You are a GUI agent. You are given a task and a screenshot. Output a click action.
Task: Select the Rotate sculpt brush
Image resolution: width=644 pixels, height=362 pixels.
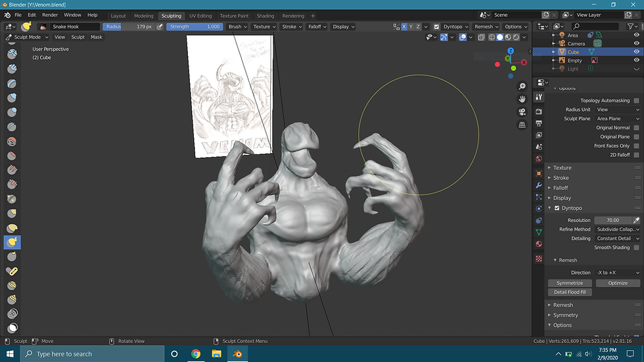[x=12, y=300]
